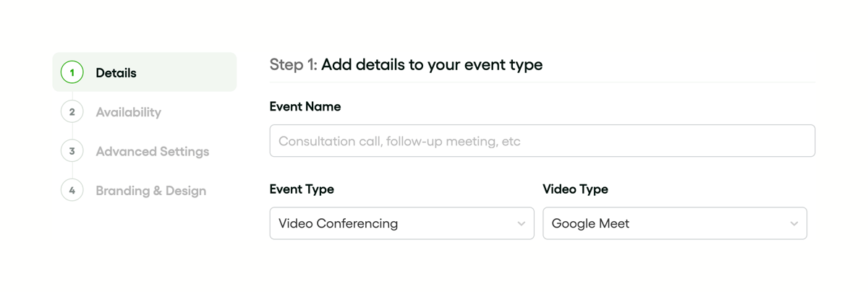Click the "Add details to your event type" heading
868x292 pixels.
tap(431, 64)
